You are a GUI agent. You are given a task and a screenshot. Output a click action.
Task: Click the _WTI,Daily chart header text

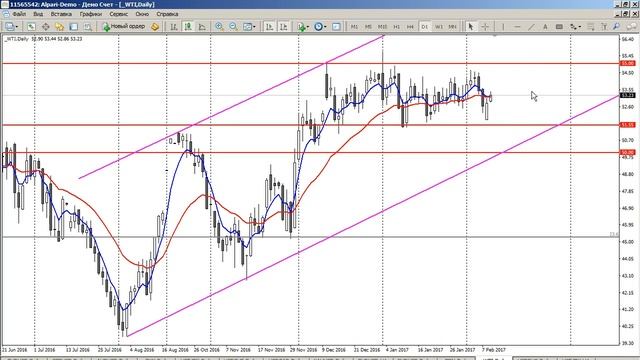point(17,39)
